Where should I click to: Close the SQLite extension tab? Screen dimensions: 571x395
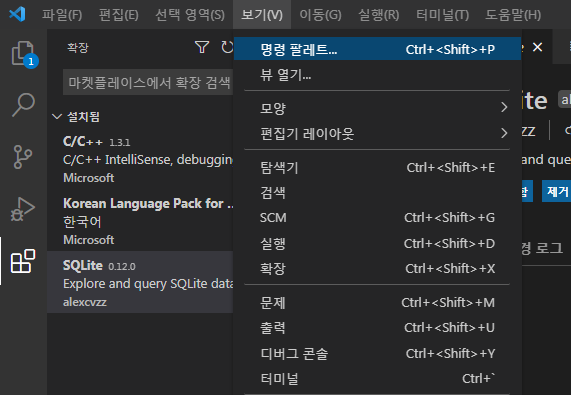pos(537,47)
